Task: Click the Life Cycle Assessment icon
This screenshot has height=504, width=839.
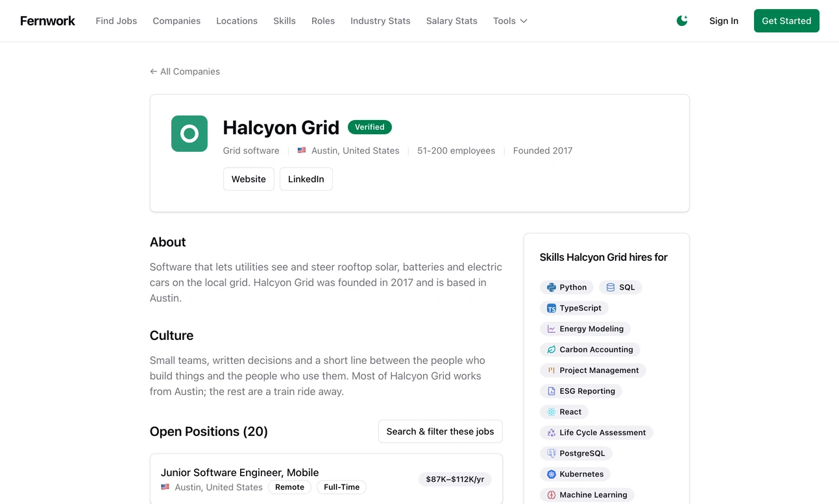Action: pyautogui.click(x=552, y=433)
